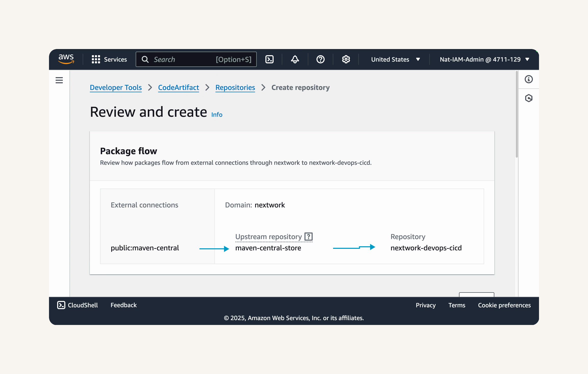
Task: Open the notifications bell
Action: (295, 59)
